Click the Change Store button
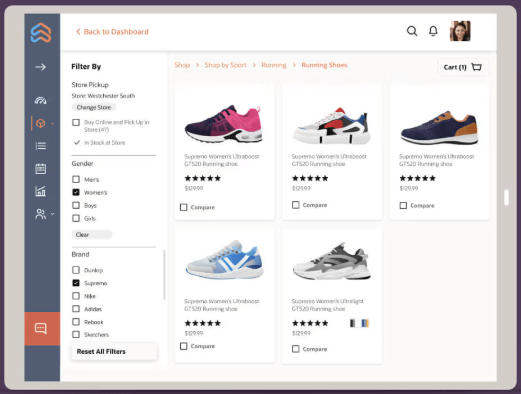This screenshot has width=521, height=394. click(94, 107)
